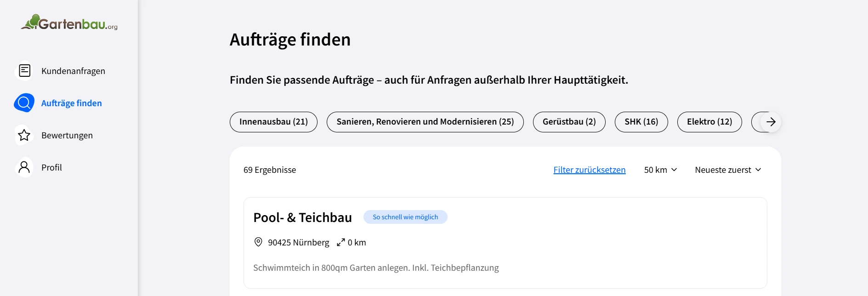The width and height of the screenshot is (868, 296).
Task: Filter by Sanieren, Renovieren und Modernisieren (25)
Action: coord(425,122)
